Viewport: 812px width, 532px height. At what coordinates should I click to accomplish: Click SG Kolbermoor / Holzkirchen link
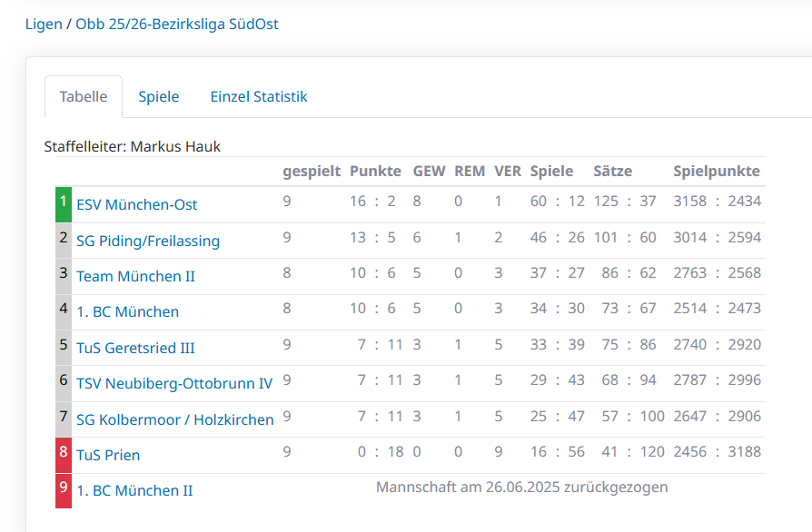click(x=175, y=419)
